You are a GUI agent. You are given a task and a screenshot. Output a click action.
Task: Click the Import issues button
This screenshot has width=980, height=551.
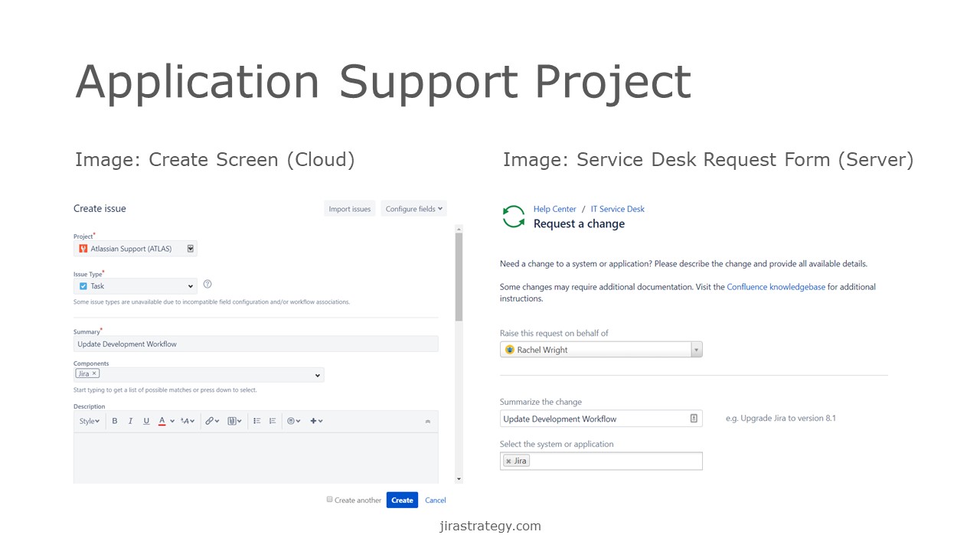pos(350,209)
